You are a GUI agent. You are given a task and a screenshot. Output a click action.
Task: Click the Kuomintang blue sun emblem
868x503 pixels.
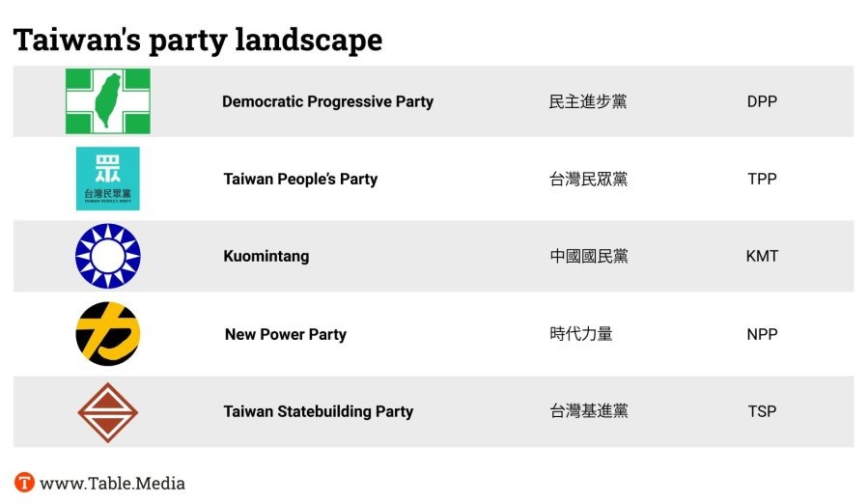coord(108,256)
